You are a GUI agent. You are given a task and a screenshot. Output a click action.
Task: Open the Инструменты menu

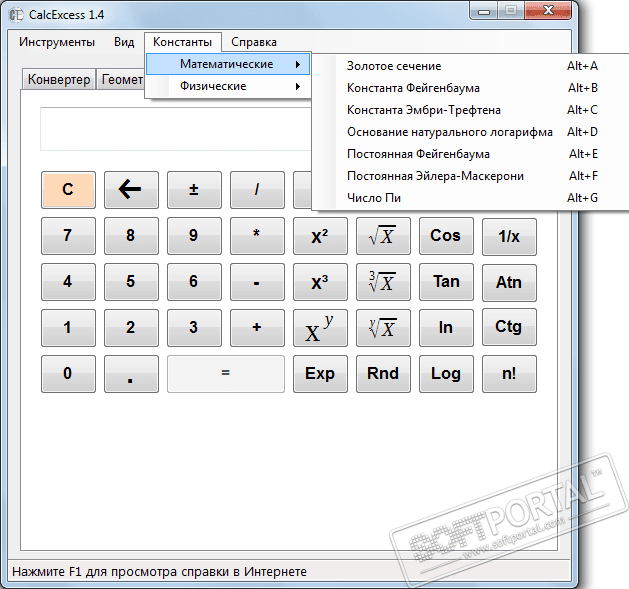57,42
